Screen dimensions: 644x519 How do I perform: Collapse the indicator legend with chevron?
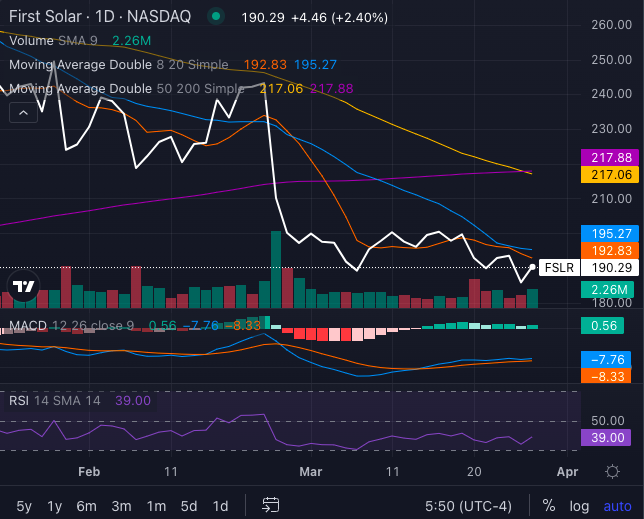pyautogui.click(x=24, y=113)
